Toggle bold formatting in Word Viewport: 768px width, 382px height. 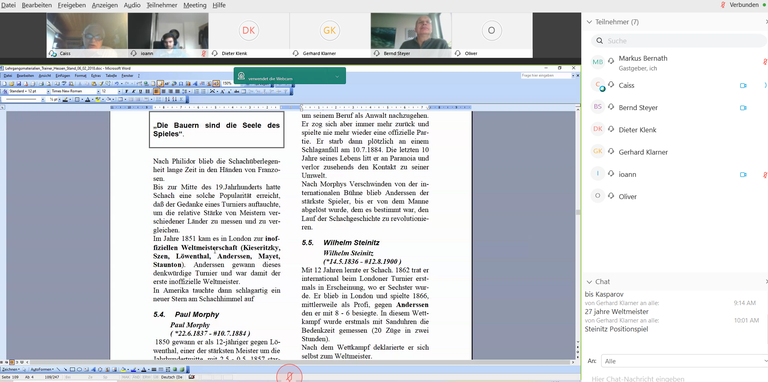click(126, 91)
